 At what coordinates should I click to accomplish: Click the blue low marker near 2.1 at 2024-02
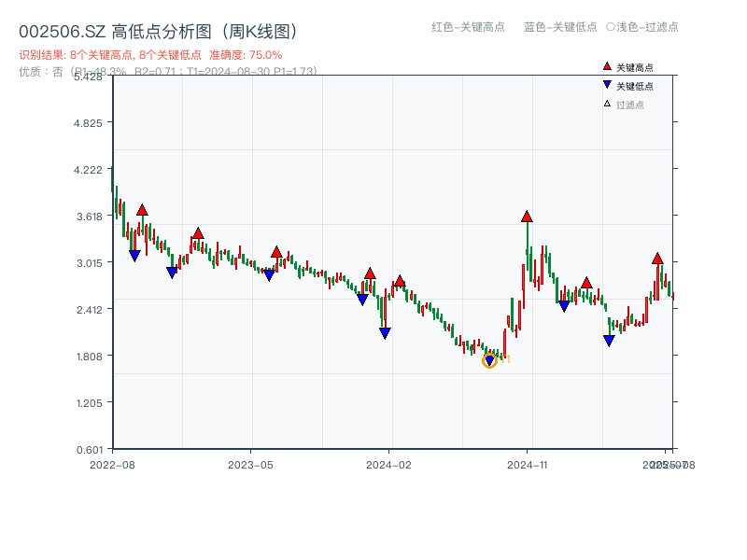click(x=385, y=333)
